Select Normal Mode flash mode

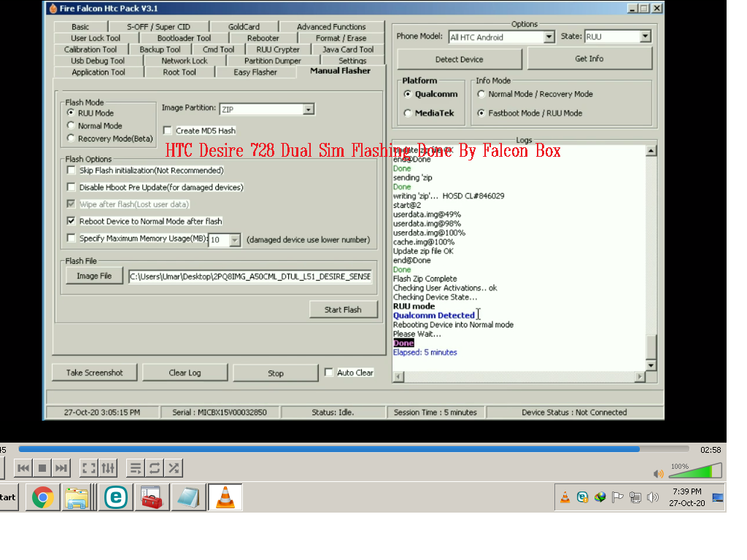coord(71,125)
